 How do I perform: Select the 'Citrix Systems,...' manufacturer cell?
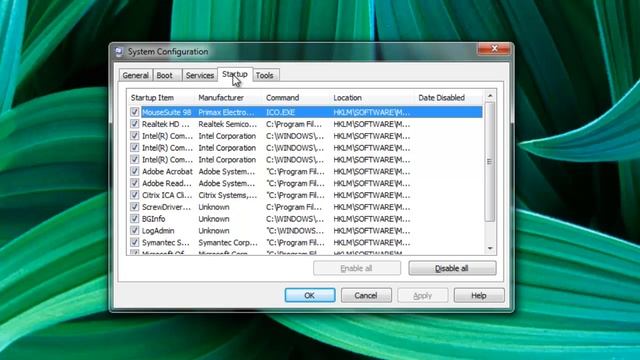tap(228, 195)
